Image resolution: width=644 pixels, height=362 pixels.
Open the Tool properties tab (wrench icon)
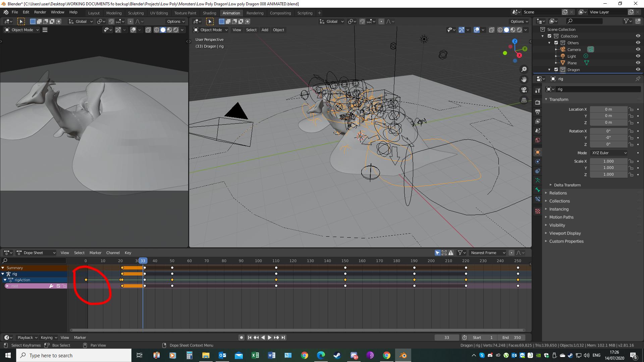(538, 90)
